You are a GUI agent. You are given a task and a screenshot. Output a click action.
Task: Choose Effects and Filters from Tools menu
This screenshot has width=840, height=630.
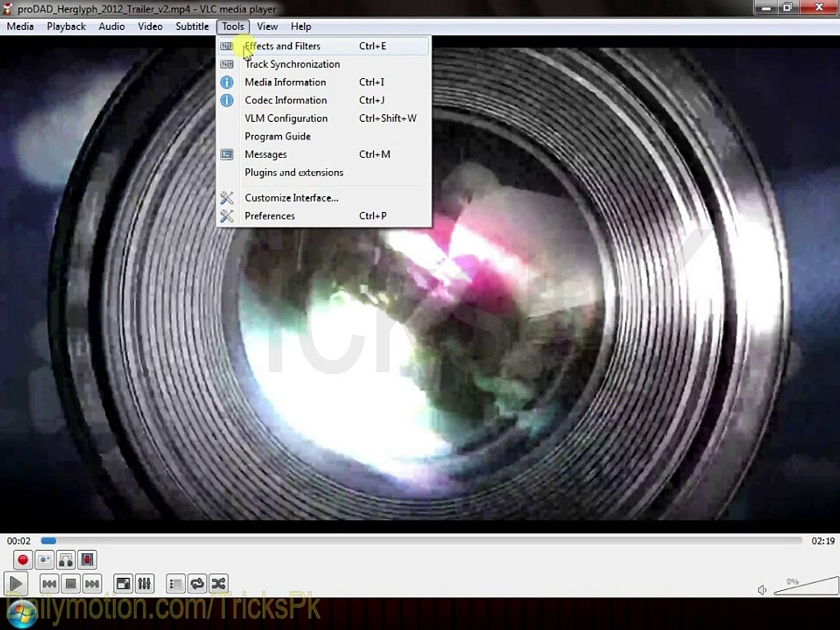(324, 46)
